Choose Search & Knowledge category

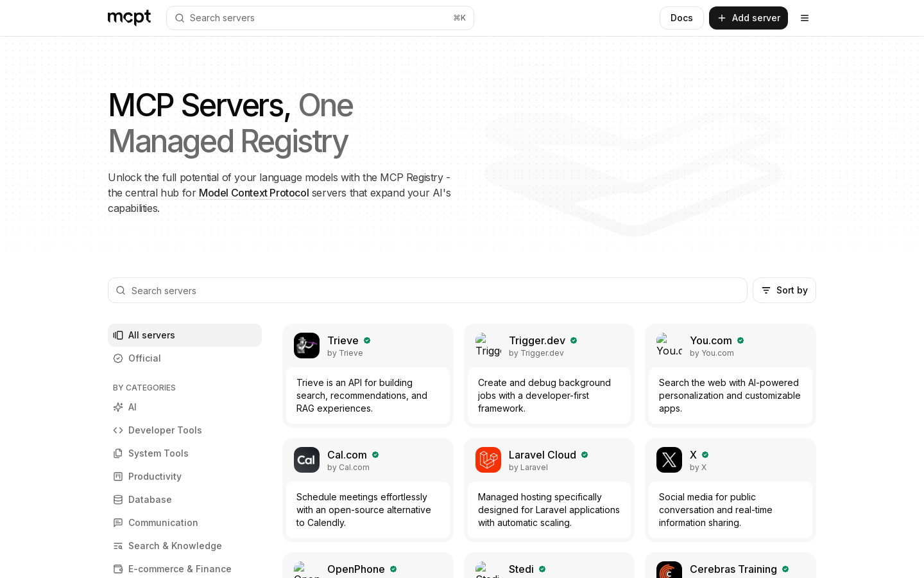(x=185, y=546)
